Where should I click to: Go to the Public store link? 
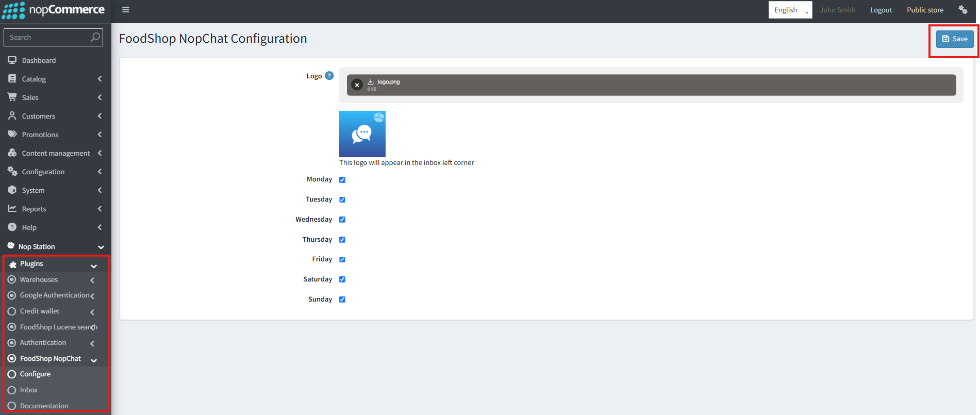pos(925,10)
